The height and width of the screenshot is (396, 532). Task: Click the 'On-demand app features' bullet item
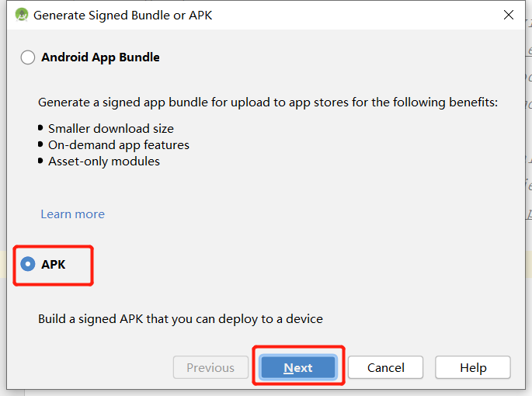pyautogui.click(x=119, y=145)
